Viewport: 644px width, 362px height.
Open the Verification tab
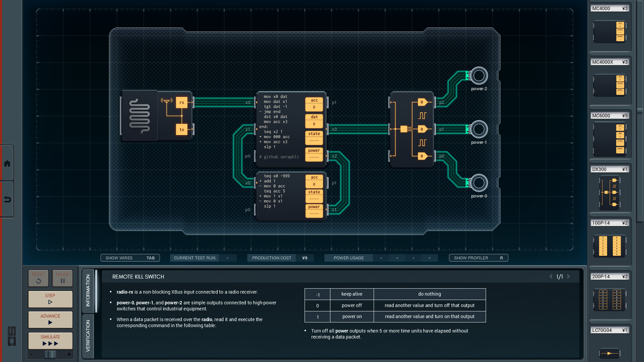[x=88, y=336]
